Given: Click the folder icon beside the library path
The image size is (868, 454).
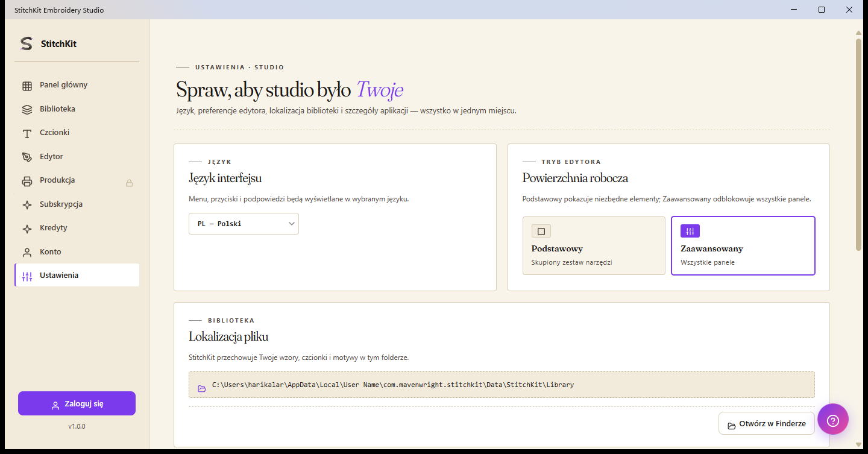Looking at the screenshot, I should pyautogui.click(x=202, y=389).
